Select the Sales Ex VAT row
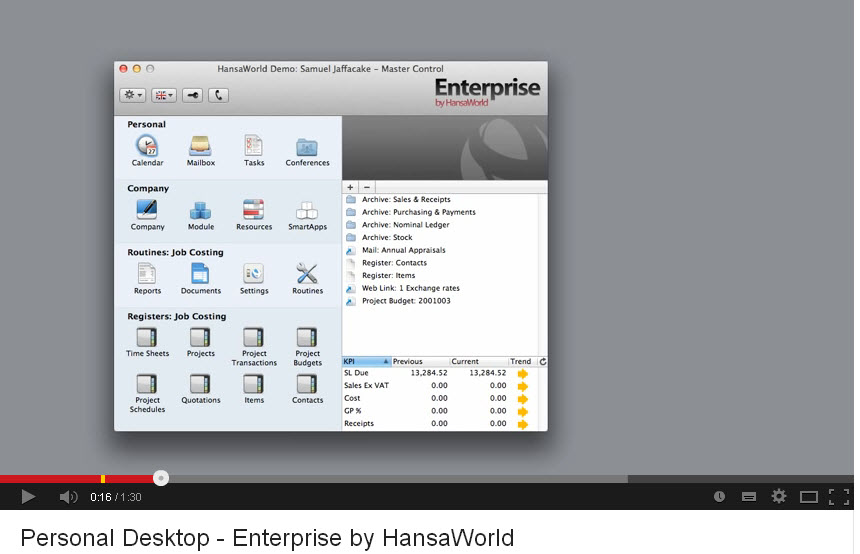Screen dimensions: 860x554 click(x=440, y=386)
